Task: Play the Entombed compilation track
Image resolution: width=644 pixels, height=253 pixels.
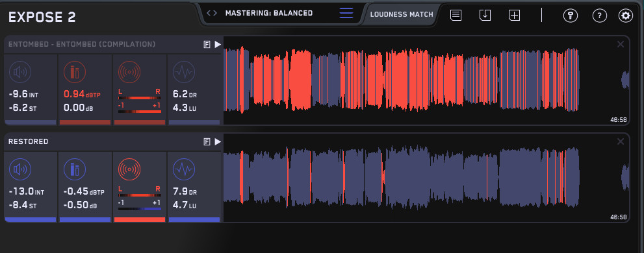Action: [x=218, y=44]
